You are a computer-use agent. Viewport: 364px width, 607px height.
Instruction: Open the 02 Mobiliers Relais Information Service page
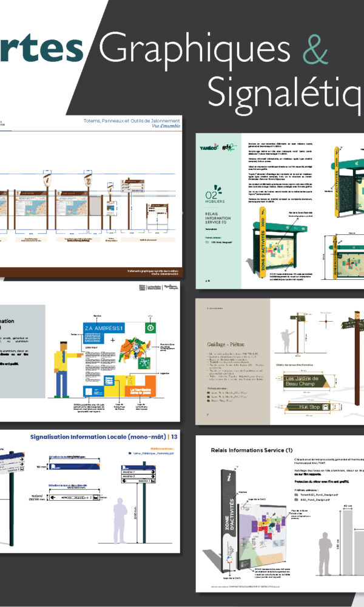[x=280, y=211]
